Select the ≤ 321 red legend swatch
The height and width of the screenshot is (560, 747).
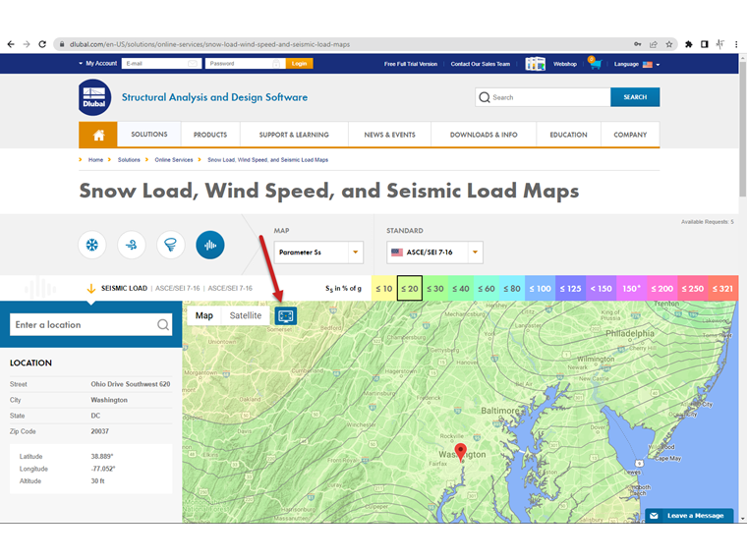[722, 288]
